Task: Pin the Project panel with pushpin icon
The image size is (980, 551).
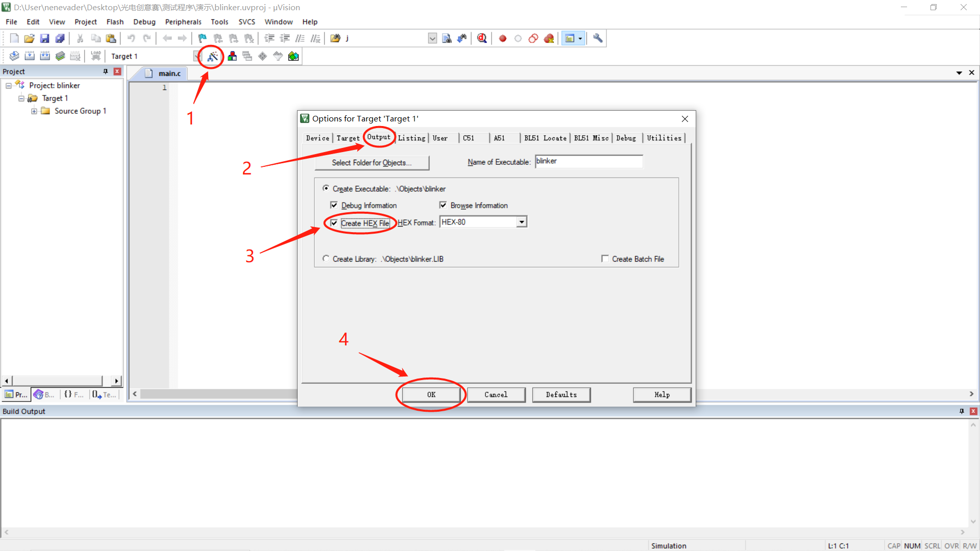Action: 106,71
